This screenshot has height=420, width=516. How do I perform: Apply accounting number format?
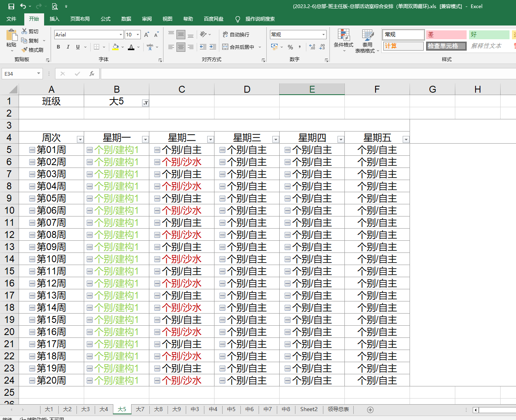pyautogui.click(x=275, y=47)
